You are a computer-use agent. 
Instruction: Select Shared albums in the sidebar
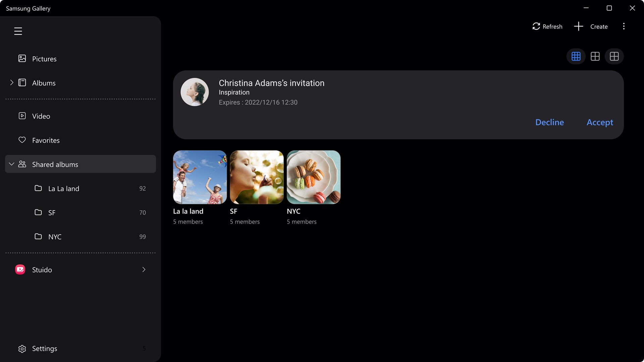click(80, 164)
